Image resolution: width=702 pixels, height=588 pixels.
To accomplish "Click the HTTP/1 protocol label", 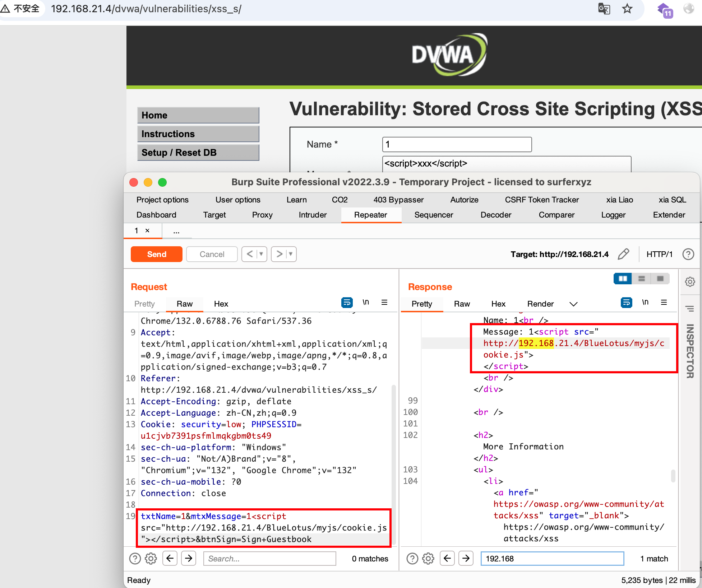I will pos(659,254).
